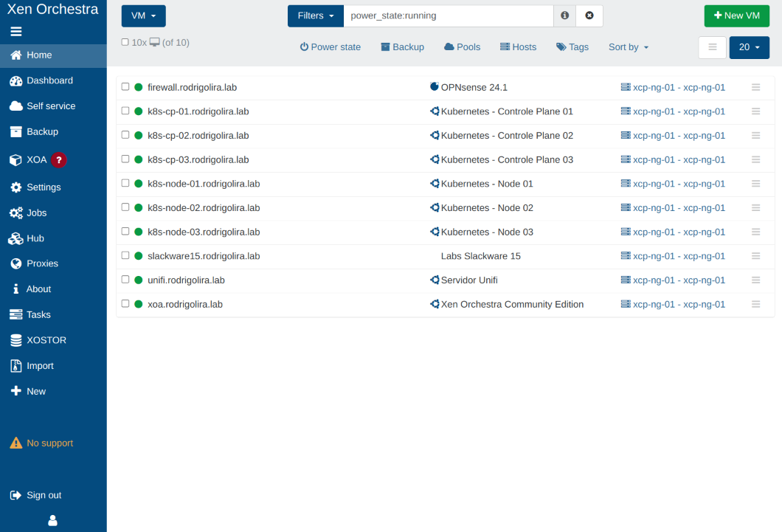Select the unifi.rodrigolira.lab checkbox
The width and height of the screenshot is (782, 532).
tap(125, 279)
